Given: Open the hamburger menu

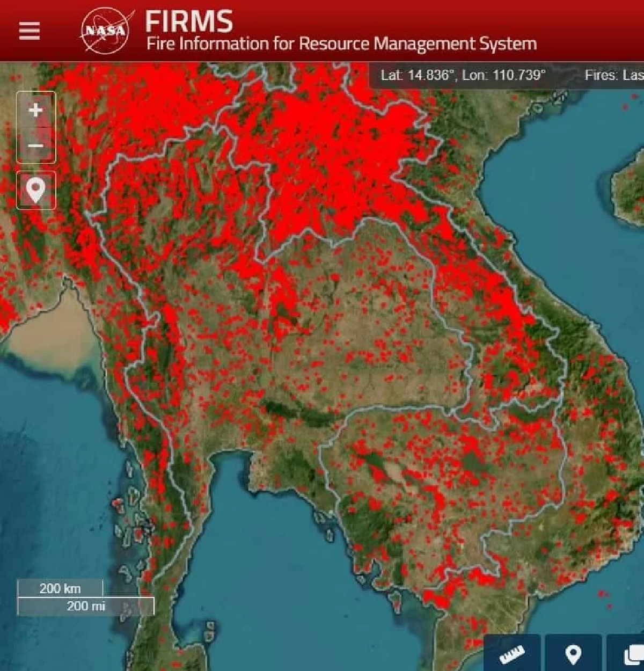Looking at the screenshot, I should (x=29, y=31).
